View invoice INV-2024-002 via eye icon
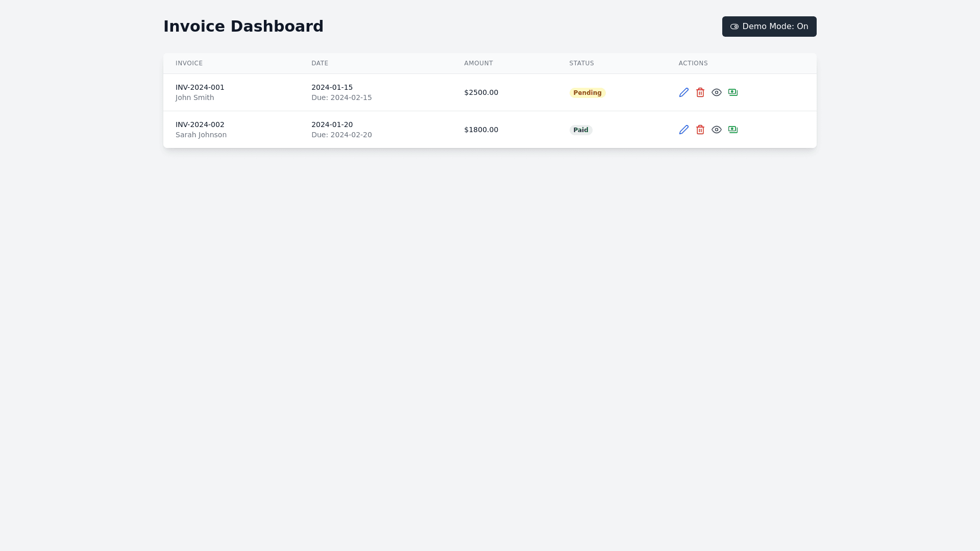 coord(716,130)
